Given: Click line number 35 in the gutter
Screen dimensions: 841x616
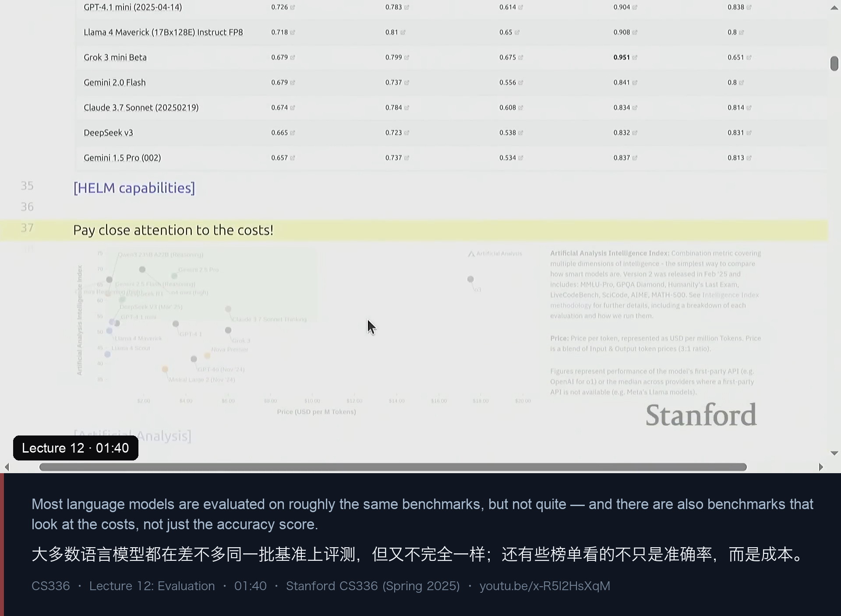Looking at the screenshot, I should click(27, 186).
